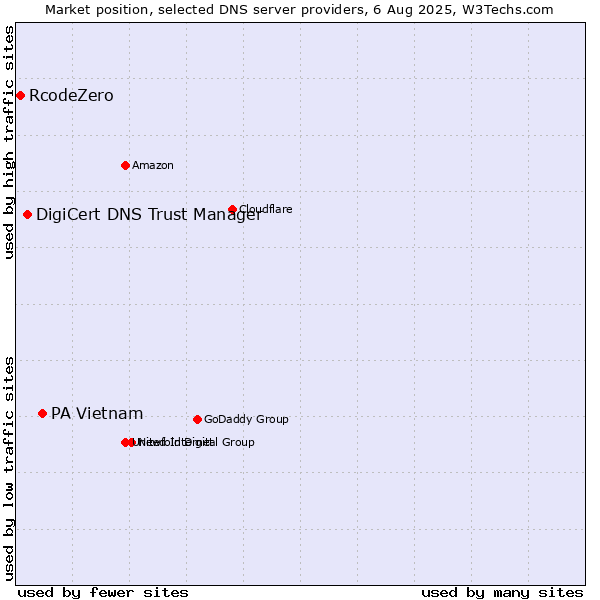Click the GoDaddy Group label text

click(x=246, y=419)
